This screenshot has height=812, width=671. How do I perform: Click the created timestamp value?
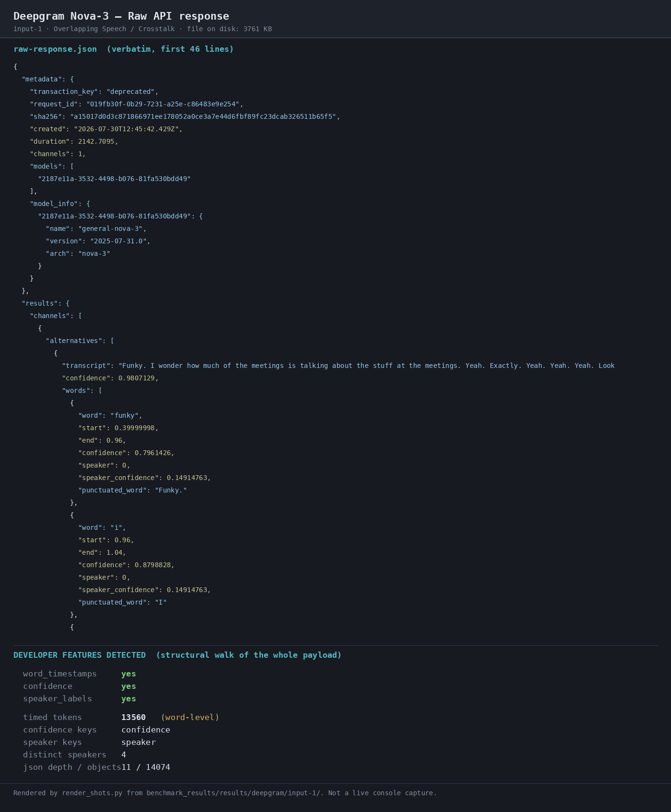(126, 129)
